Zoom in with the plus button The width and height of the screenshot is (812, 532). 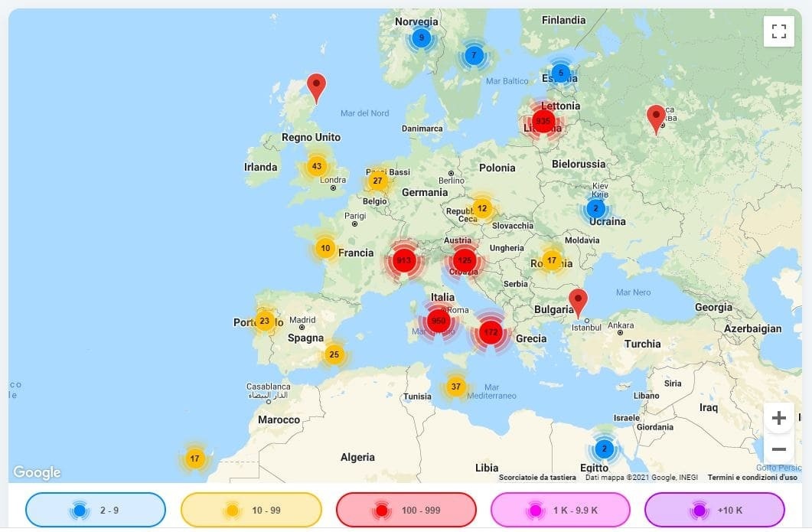click(x=779, y=418)
